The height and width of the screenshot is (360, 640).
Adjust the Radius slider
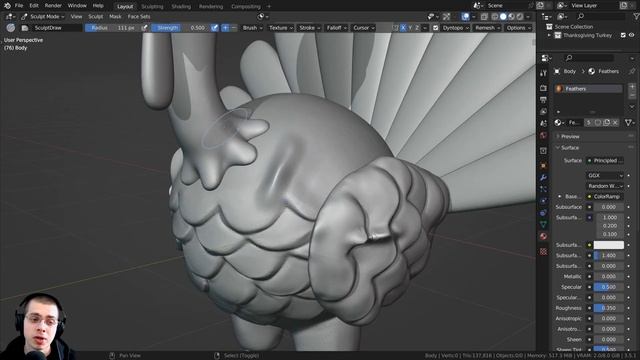(x=112, y=28)
